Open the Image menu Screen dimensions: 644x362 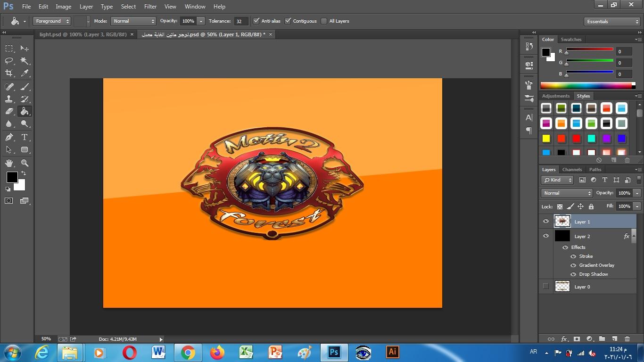[x=64, y=7]
